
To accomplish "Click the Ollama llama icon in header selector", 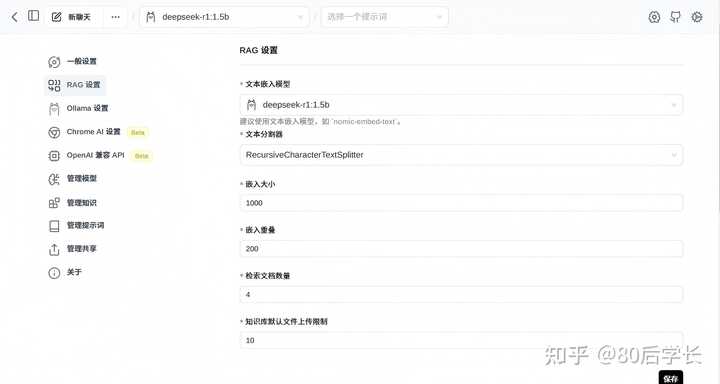I will tap(151, 17).
